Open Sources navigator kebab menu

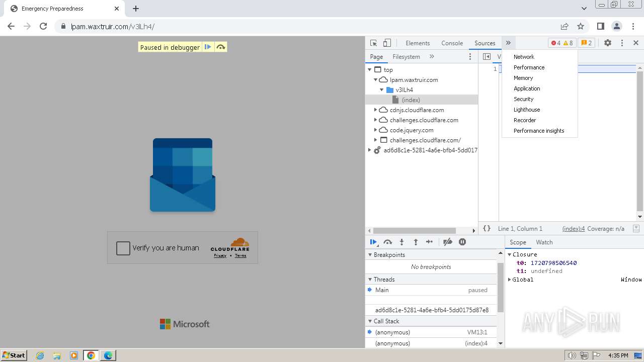[470, 57]
